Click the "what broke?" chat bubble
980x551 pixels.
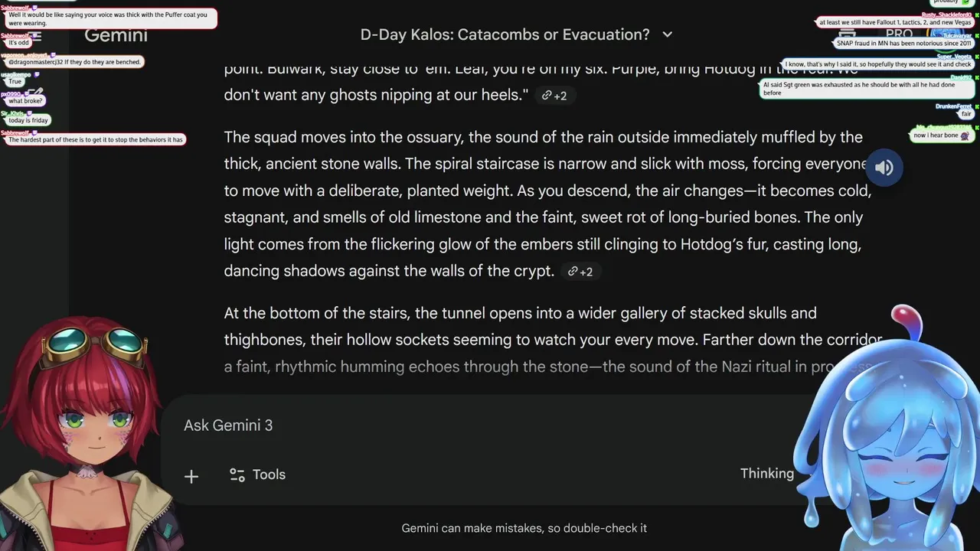click(x=25, y=101)
